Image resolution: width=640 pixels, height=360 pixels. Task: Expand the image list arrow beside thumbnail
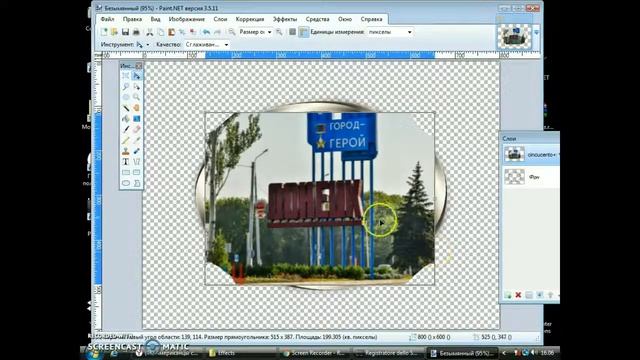click(x=536, y=33)
